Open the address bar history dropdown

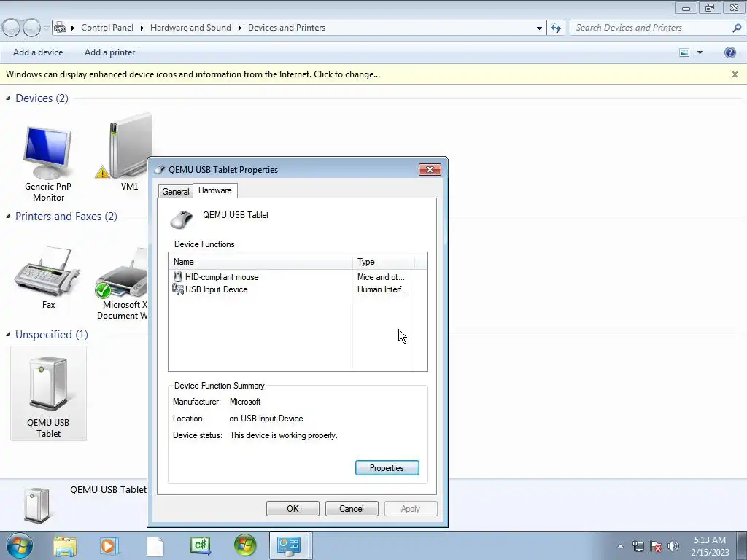[539, 28]
